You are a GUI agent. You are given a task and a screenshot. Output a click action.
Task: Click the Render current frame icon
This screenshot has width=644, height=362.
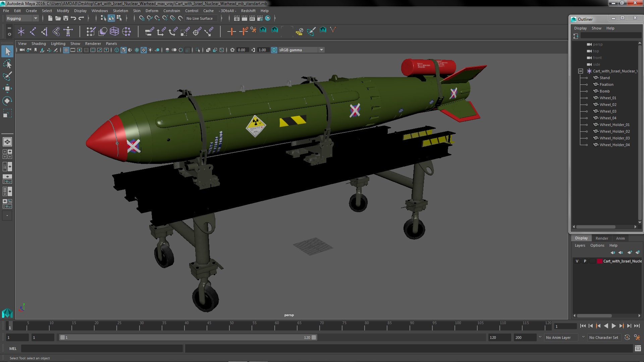[244, 18]
